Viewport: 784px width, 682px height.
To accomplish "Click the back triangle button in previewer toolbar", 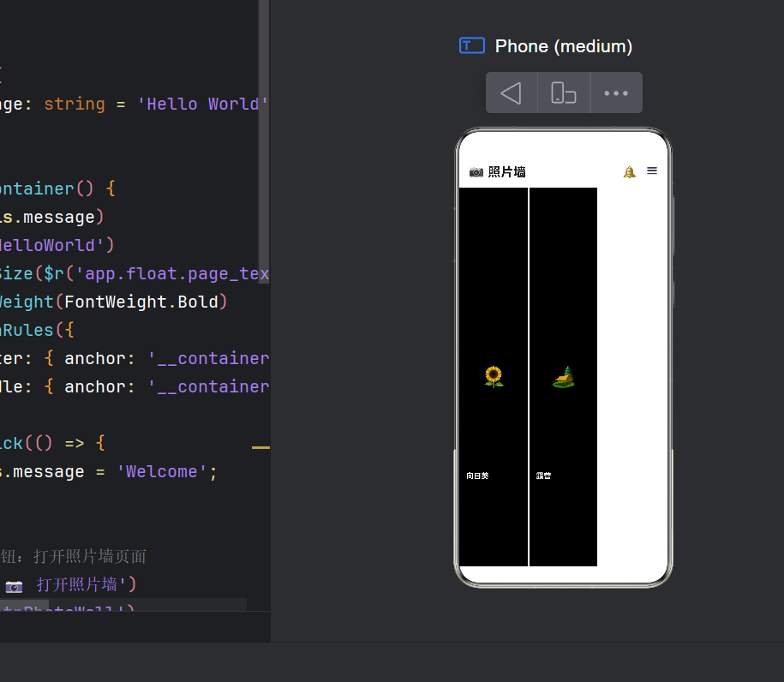I will (511, 93).
